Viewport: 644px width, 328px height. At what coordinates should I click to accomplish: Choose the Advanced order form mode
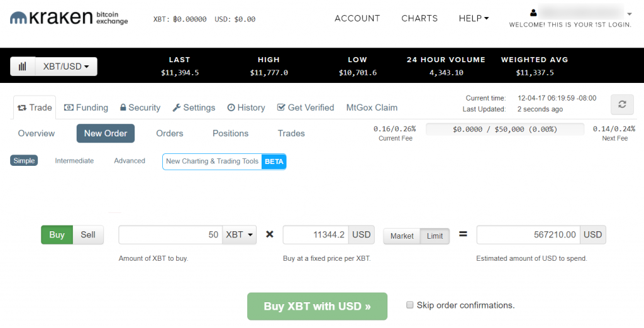[130, 160]
